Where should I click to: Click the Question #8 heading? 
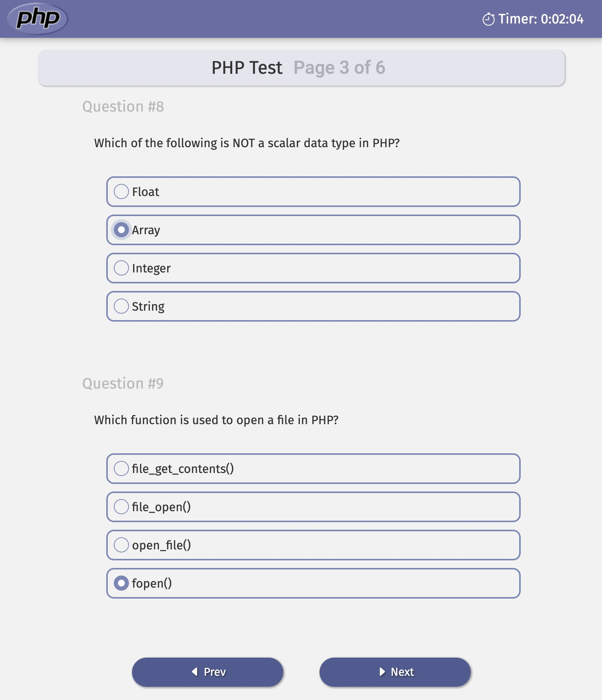(x=123, y=107)
